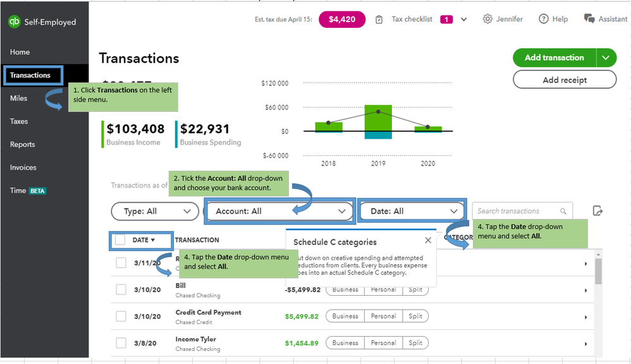
Task: Click the export transactions icon
Action: point(597,211)
